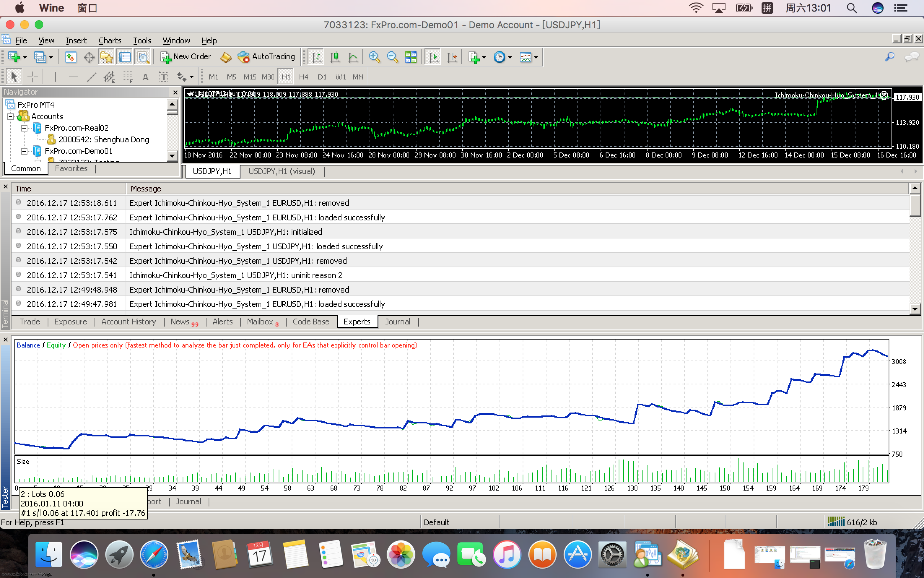Zoom in on the chart

click(x=374, y=57)
